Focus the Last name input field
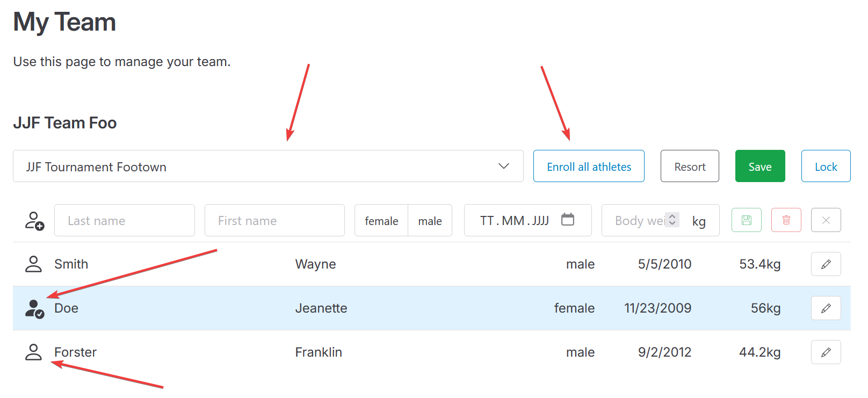This screenshot has height=398, width=868. coord(125,220)
